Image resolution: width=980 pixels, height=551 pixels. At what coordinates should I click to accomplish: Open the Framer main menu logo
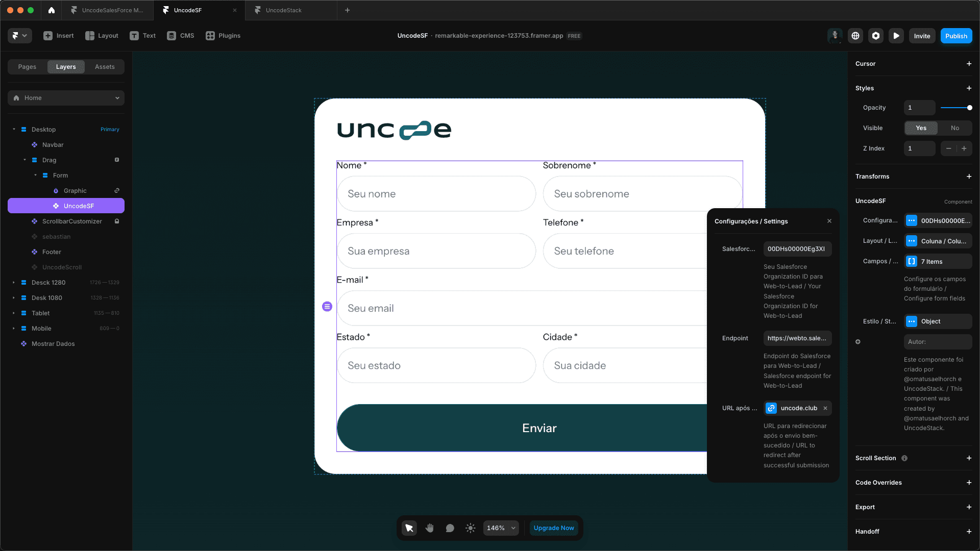pyautogui.click(x=20, y=36)
